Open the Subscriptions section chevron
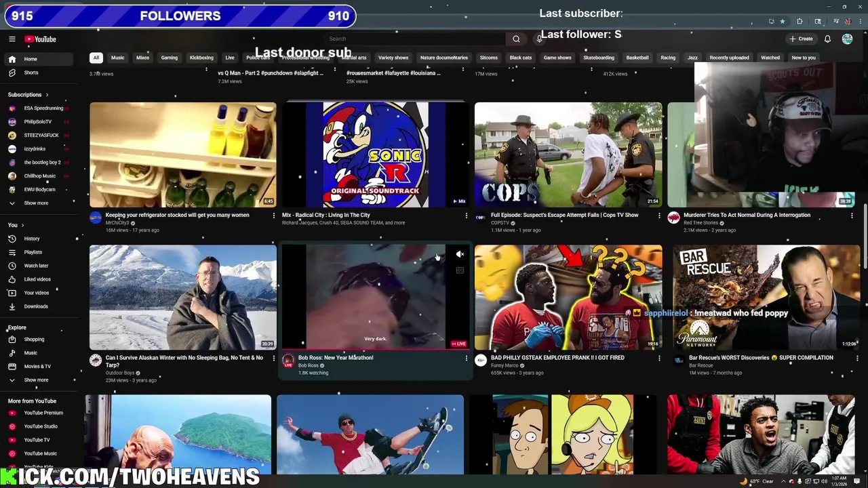 (x=47, y=95)
